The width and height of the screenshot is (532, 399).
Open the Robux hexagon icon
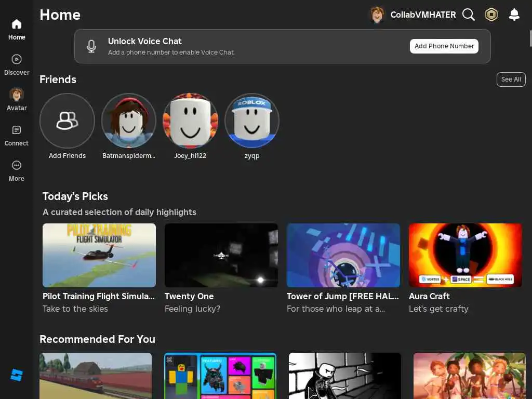tap(491, 15)
